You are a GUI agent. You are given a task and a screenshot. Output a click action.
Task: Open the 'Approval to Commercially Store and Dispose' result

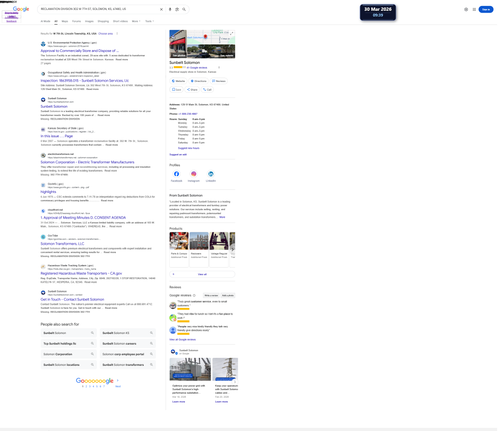(x=79, y=51)
